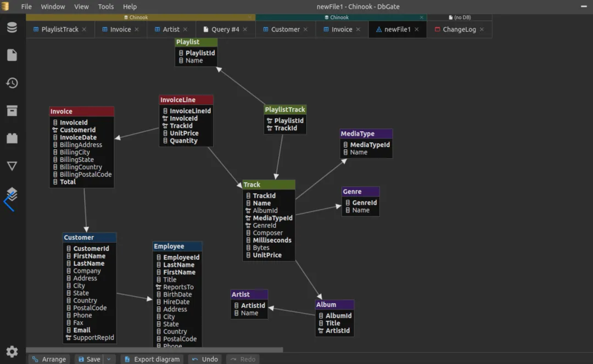Image resolution: width=593 pixels, height=364 pixels.
Task: Open the archive panel in sidebar
Action: (12, 110)
